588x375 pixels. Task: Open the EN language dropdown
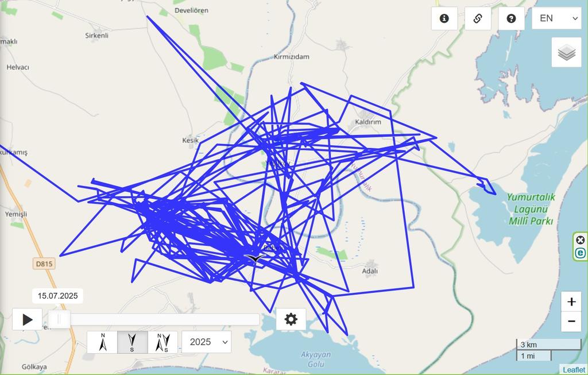tap(556, 18)
